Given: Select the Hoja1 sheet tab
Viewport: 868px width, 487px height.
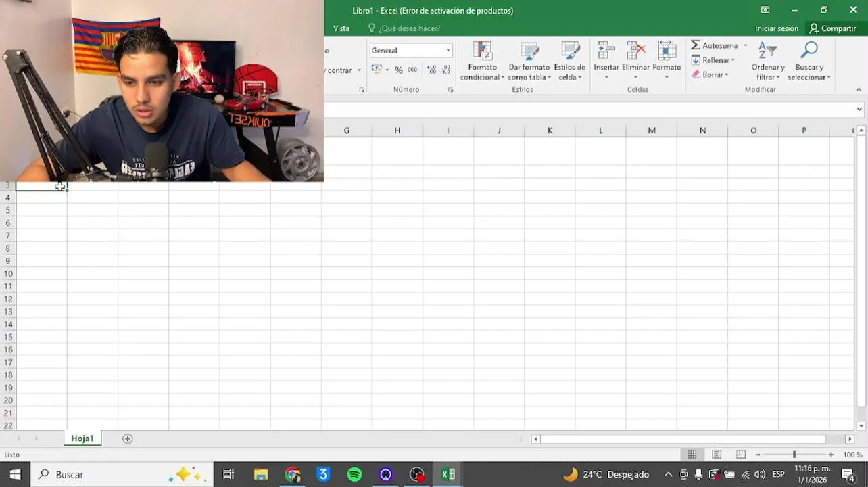Looking at the screenshot, I should point(82,439).
